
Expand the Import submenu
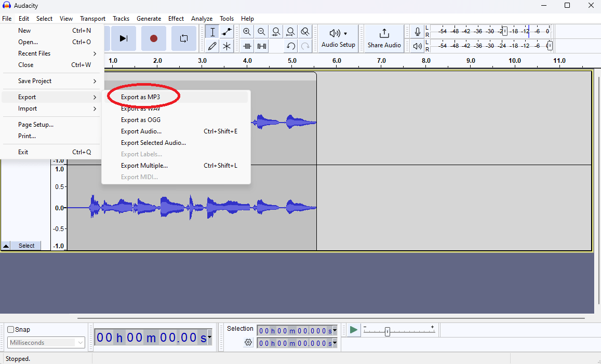pyautogui.click(x=51, y=109)
